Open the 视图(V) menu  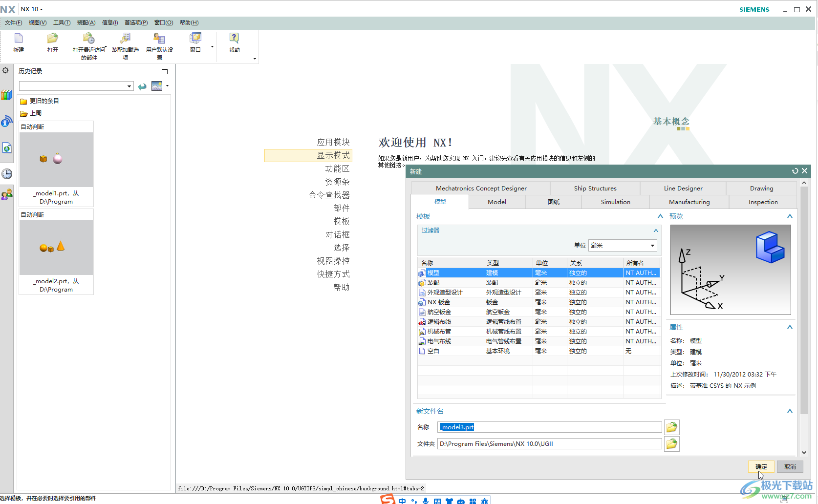(x=38, y=22)
